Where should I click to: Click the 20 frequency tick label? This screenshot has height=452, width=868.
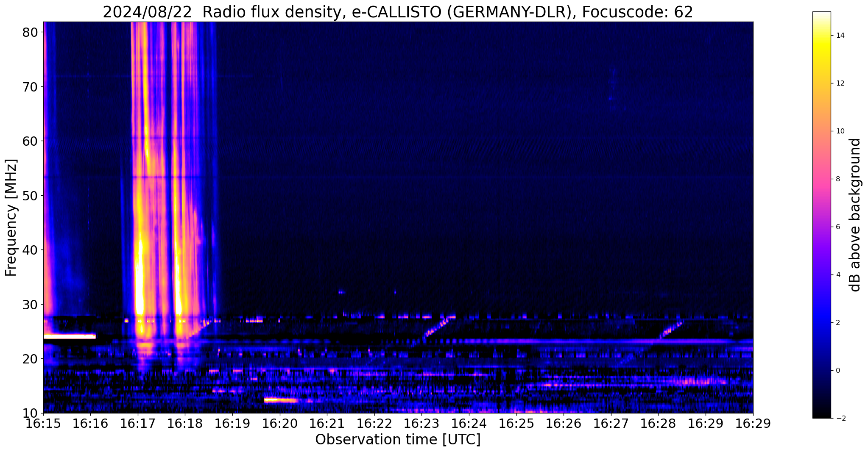click(x=31, y=359)
